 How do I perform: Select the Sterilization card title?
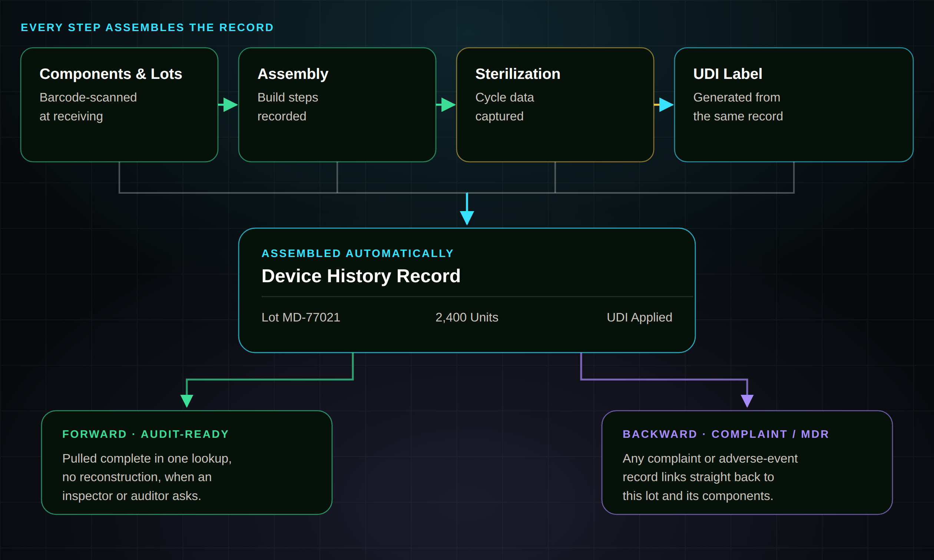517,74
